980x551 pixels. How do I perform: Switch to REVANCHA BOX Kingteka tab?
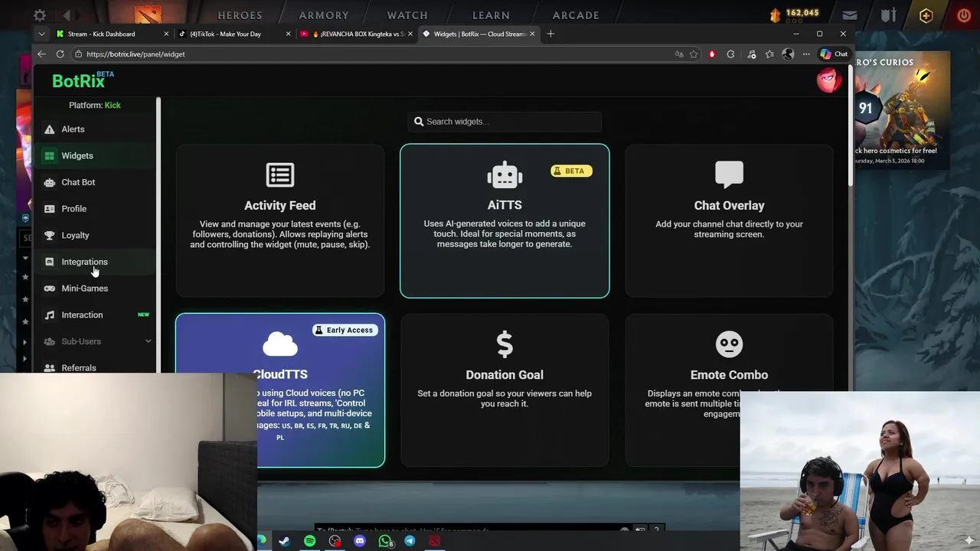(356, 34)
